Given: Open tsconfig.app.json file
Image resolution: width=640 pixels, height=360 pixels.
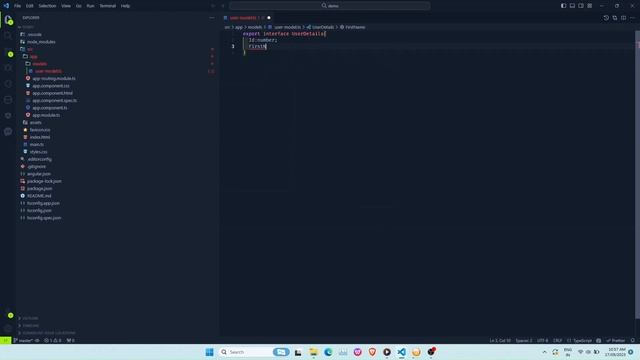Looking at the screenshot, I should [43, 203].
